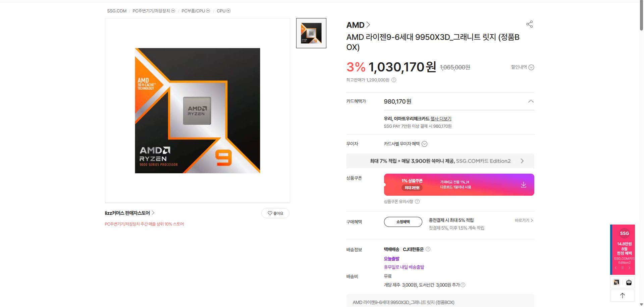Expand the PC부품/CPU breadcrumb dropdown
Viewport: 644px width, 307px height.
[x=208, y=11]
